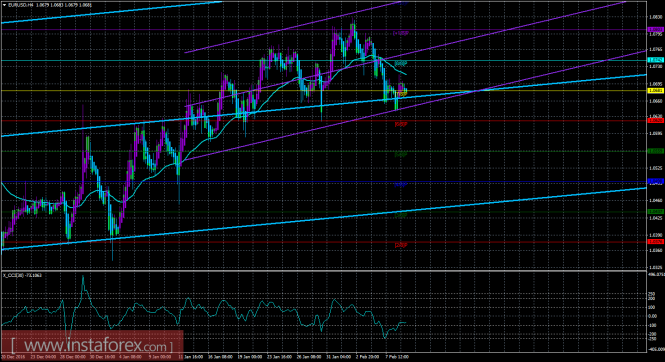Click the cyan price tag on the price scale
Screen dimensions: 665x362
(x=656, y=60)
